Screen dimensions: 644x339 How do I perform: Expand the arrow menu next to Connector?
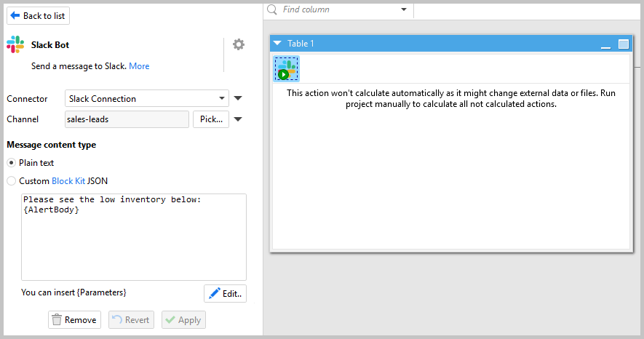238,98
